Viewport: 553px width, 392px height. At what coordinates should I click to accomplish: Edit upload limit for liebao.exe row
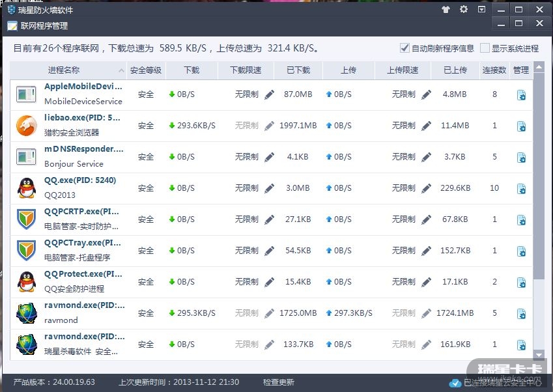[426, 126]
